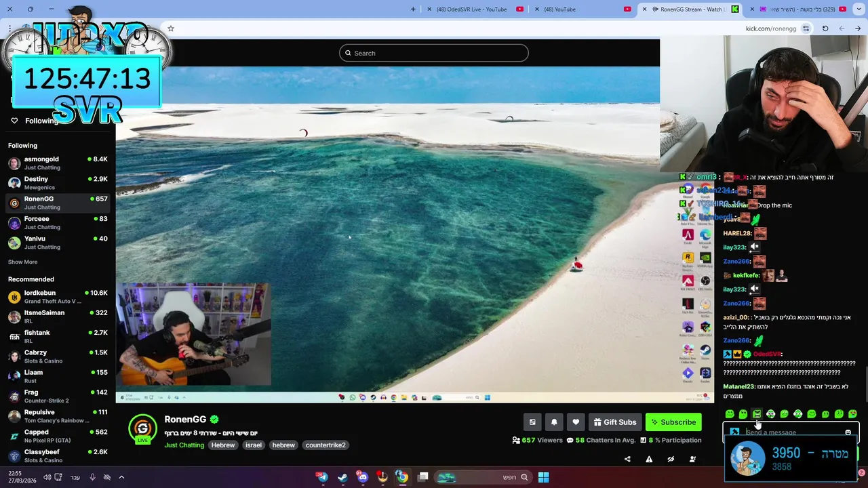Viewport: 868px width, 488px height.
Task: Select the counterstrike2 tag
Action: pos(325,445)
